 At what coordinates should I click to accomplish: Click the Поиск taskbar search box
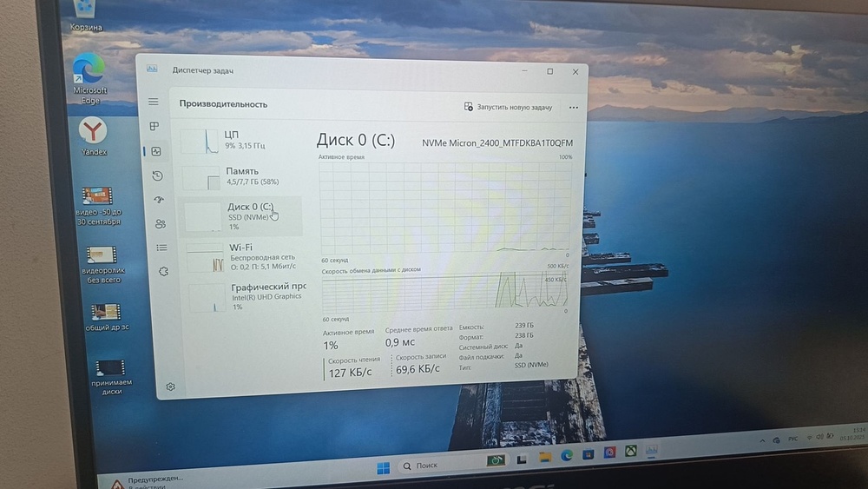(434, 466)
